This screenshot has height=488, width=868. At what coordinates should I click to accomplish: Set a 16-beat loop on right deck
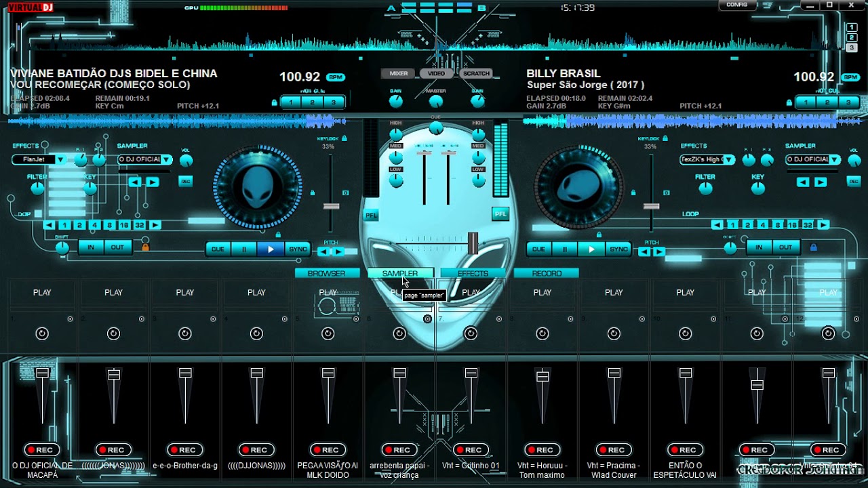(x=792, y=225)
